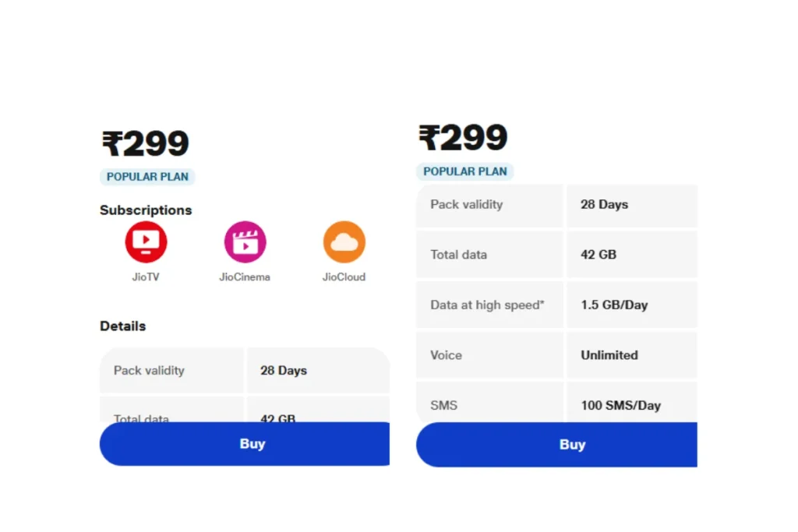Buy the plan with subscriptions shown
This screenshot has width=798, height=532.
245,443
